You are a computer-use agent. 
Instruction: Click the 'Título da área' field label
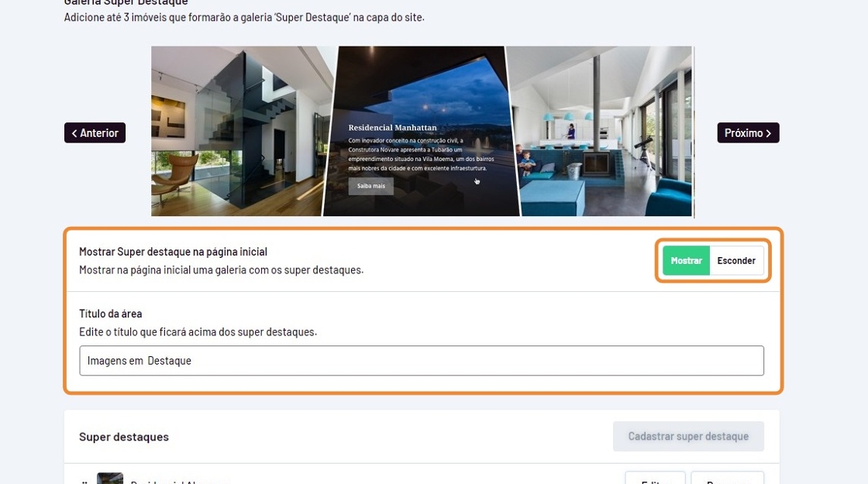[x=111, y=314]
